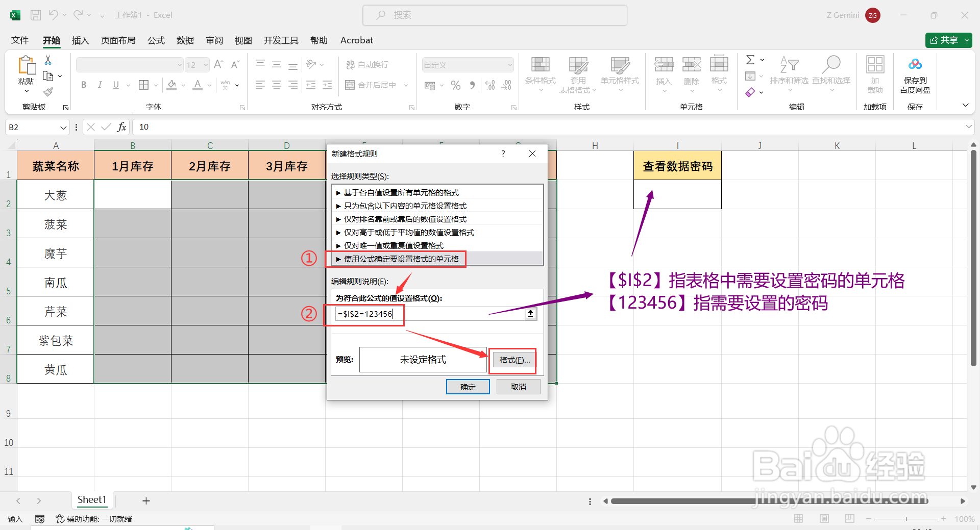Toggle Underline formatting

(x=116, y=85)
